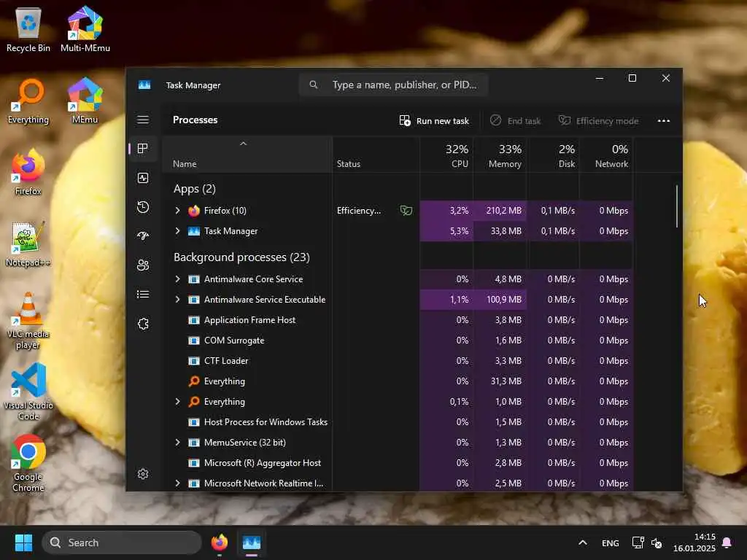
Task: Click the 100,9 MB memory cell
Action: [500, 300]
